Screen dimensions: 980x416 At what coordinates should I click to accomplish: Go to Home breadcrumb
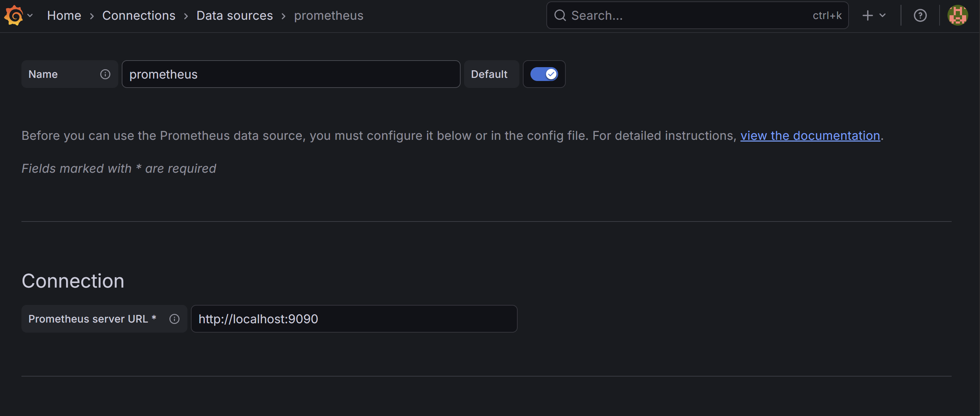point(64,16)
